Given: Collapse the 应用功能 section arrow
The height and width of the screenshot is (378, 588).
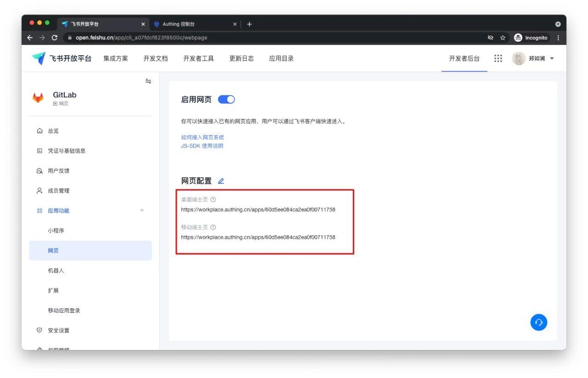Looking at the screenshot, I should tap(142, 210).
